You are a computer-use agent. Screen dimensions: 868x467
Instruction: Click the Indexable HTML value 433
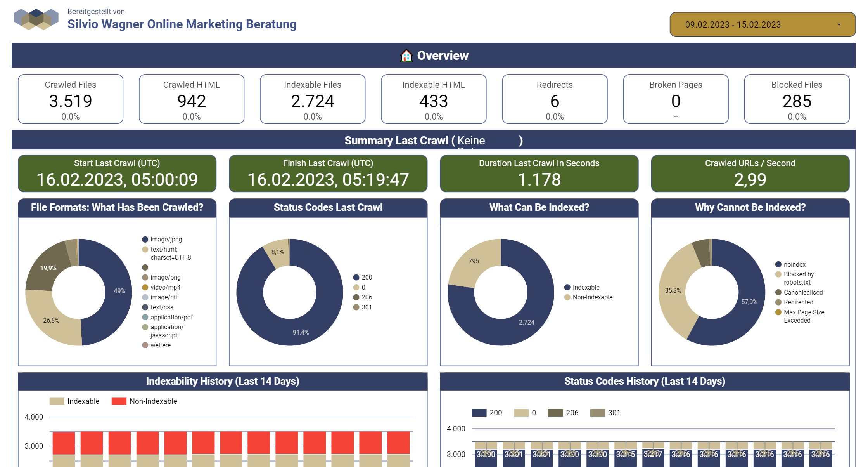click(x=434, y=101)
